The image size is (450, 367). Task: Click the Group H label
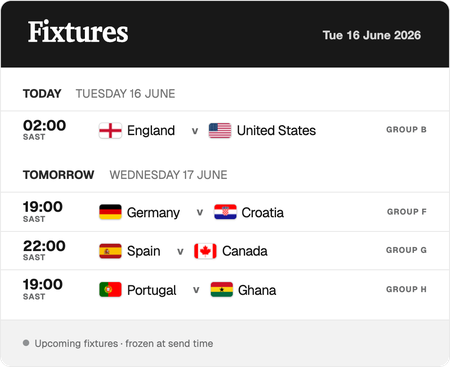tap(406, 289)
